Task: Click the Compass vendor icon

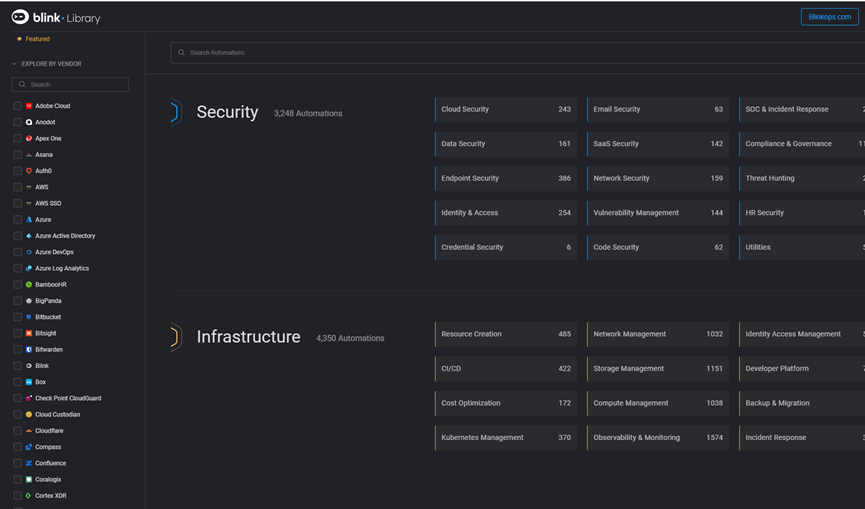Action: pyautogui.click(x=29, y=447)
